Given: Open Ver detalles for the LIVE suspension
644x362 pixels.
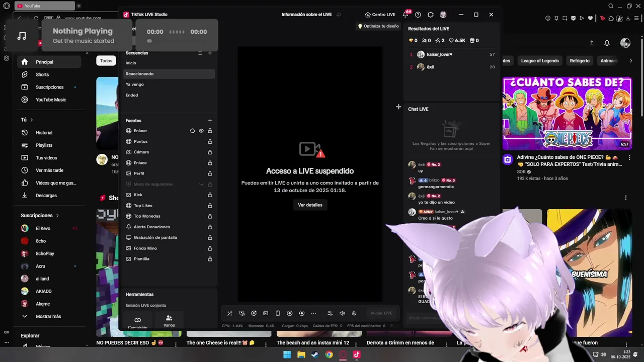Looking at the screenshot, I should coord(310,205).
